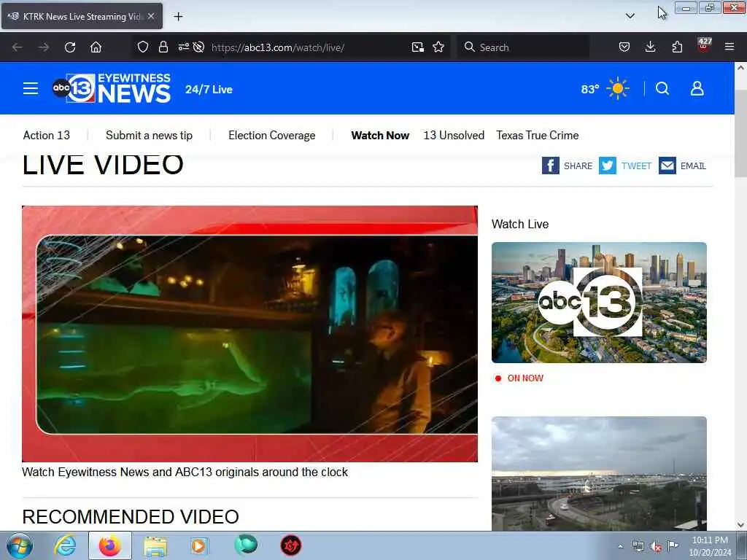The image size is (747, 560).
Task: Open the user account profile icon
Action: pyautogui.click(x=697, y=88)
